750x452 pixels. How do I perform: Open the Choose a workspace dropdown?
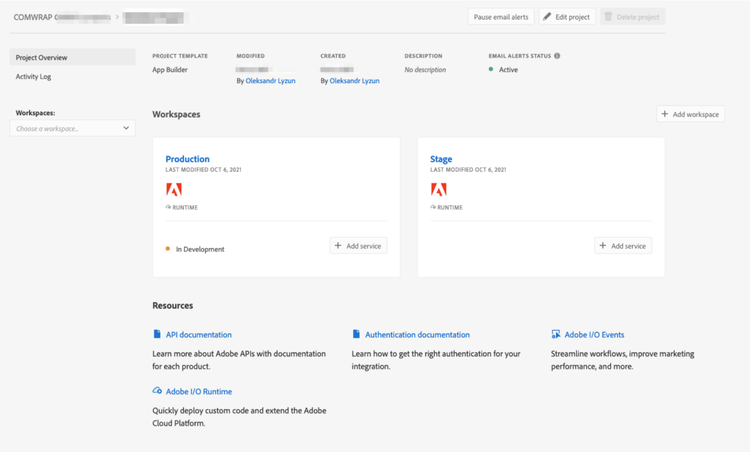point(73,128)
